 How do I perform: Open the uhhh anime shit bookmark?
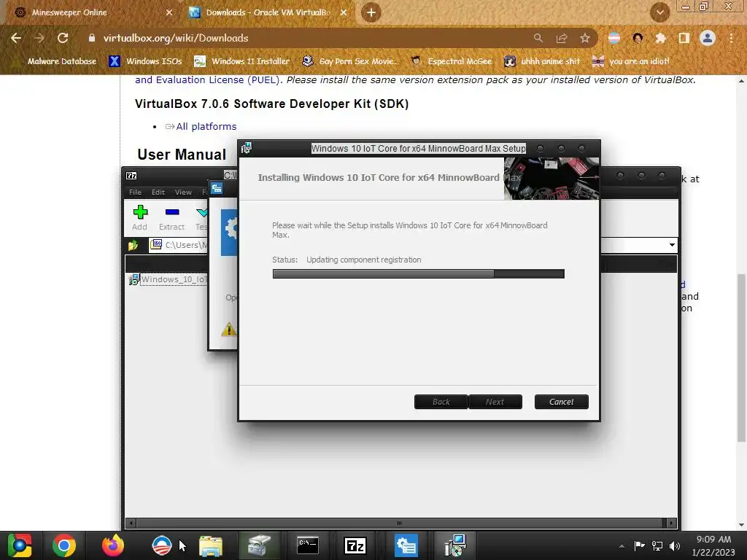542,61
